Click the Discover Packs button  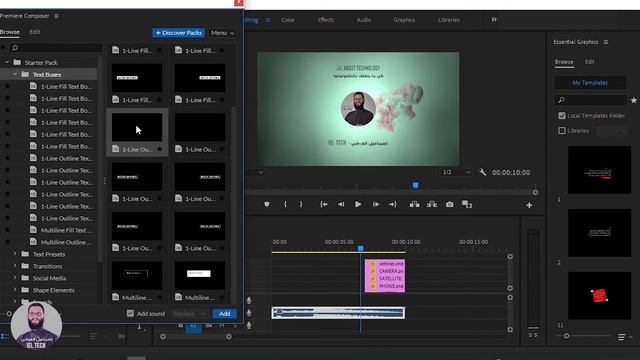click(x=178, y=33)
